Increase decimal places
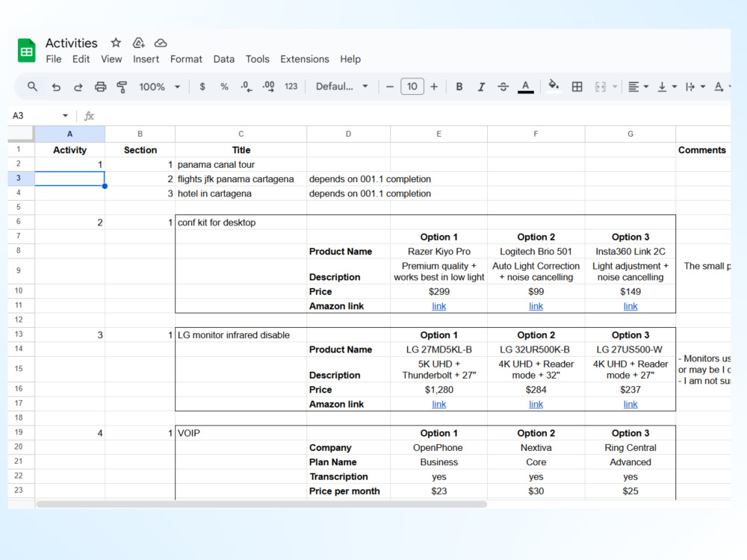 [269, 87]
